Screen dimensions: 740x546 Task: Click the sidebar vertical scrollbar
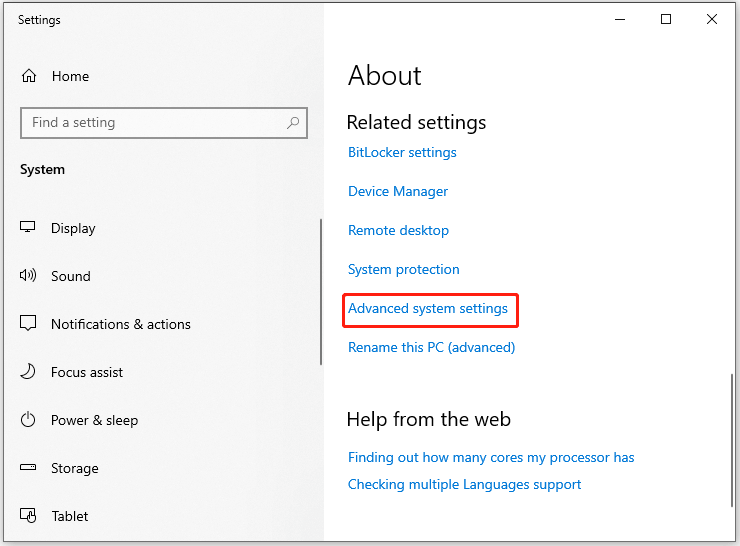pos(321,292)
